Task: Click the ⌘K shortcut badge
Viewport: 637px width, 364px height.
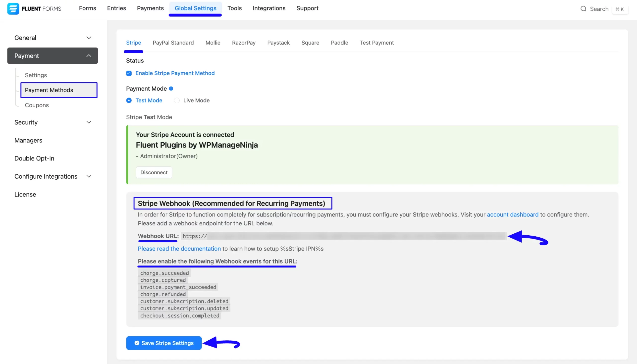Action: [x=620, y=9]
